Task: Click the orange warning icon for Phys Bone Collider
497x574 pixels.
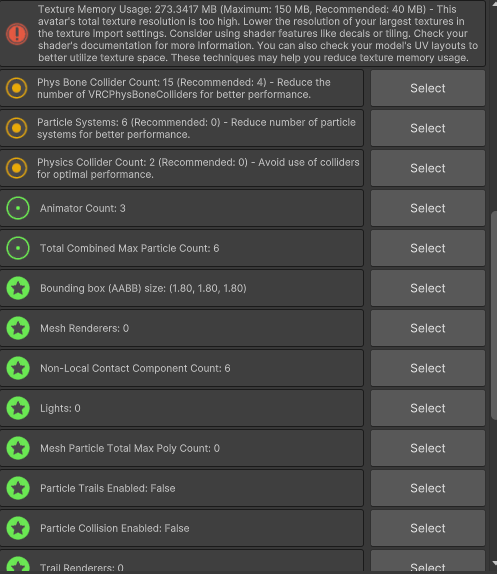Action: (16, 88)
